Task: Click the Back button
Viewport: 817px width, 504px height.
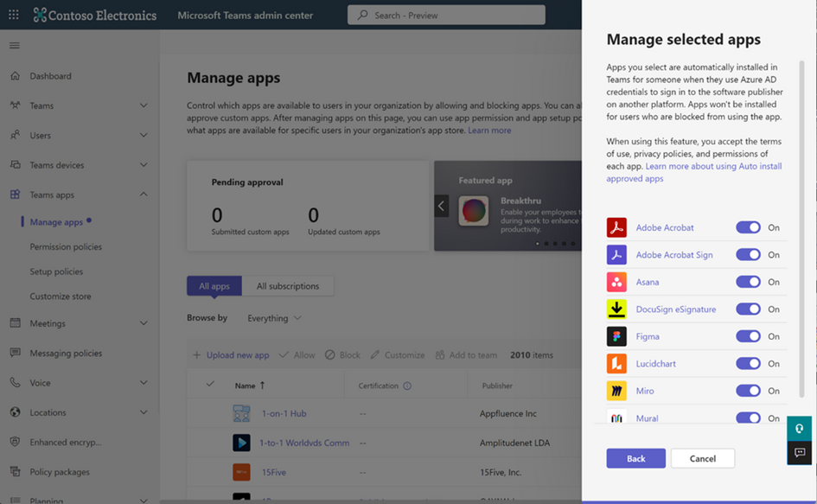Action: coord(635,458)
